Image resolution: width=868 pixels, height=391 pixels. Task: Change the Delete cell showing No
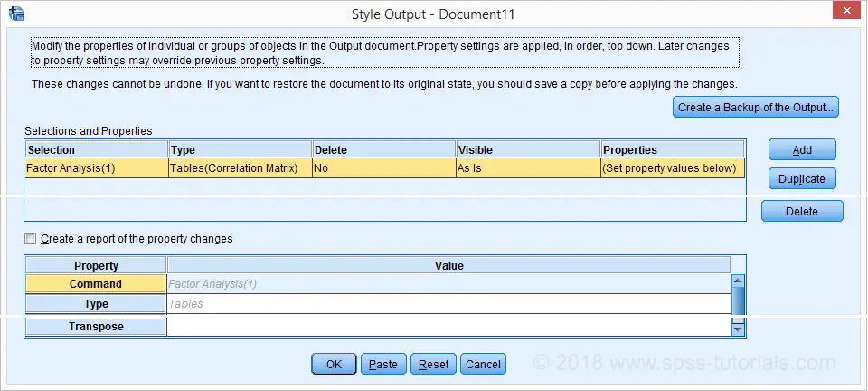pos(383,168)
